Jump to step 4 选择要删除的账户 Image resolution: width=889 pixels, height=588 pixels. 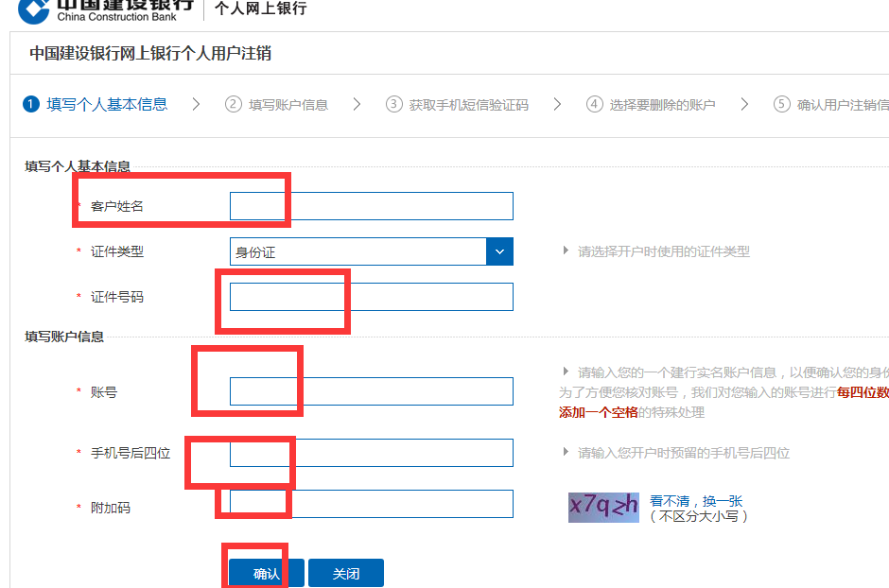pos(651,105)
